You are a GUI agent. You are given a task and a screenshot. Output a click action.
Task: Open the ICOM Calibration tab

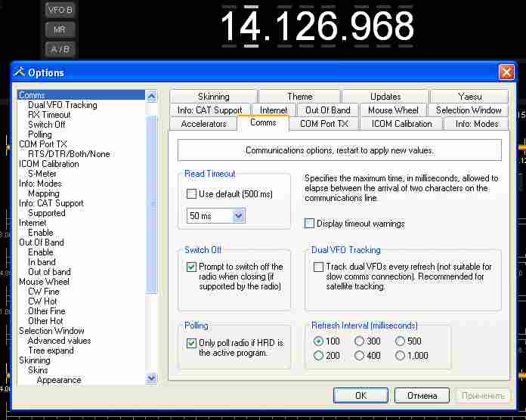pyautogui.click(x=401, y=124)
